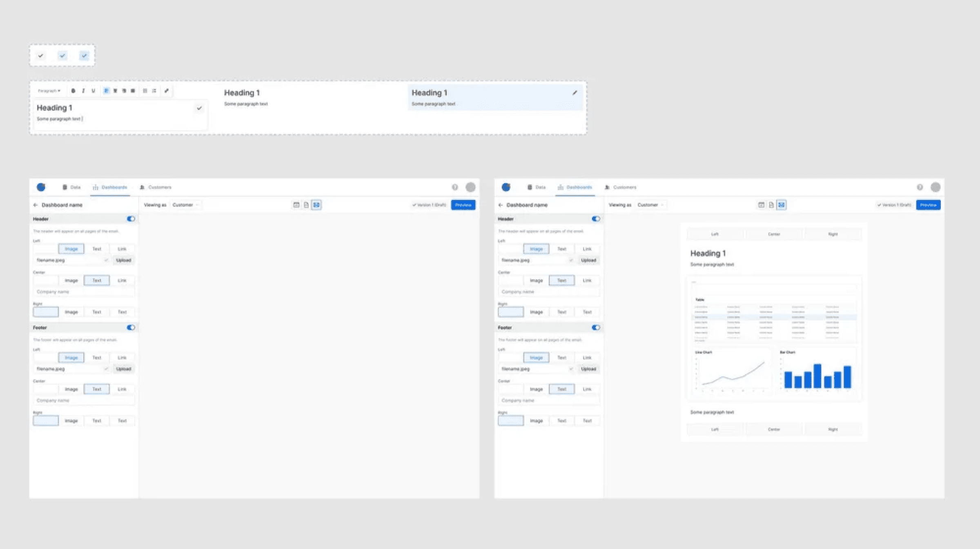Select calendar view icon in left toolbar
Screen dimensions: 980x549
click(x=296, y=205)
